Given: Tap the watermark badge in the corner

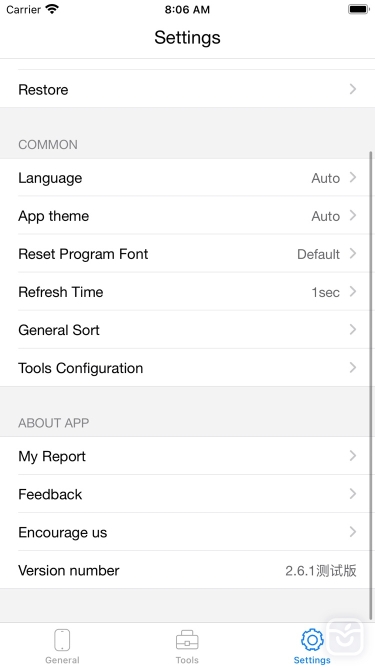Looking at the screenshot, I should [345, 637].
